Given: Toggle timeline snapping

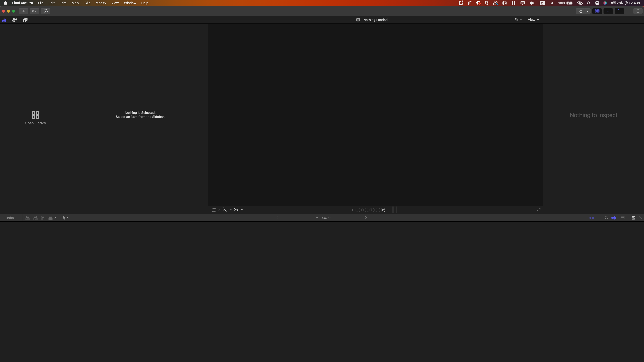Looking at the screenshot, I should coord(614,218).
